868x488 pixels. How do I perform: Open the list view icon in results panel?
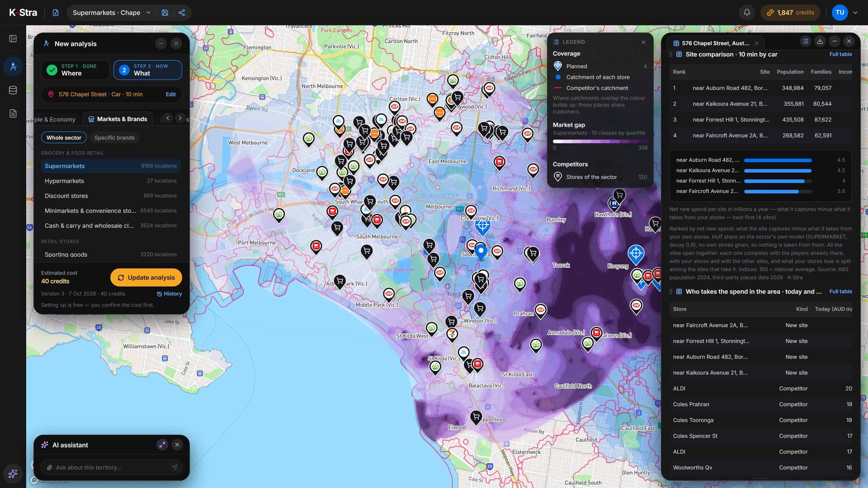click(805, 41)
